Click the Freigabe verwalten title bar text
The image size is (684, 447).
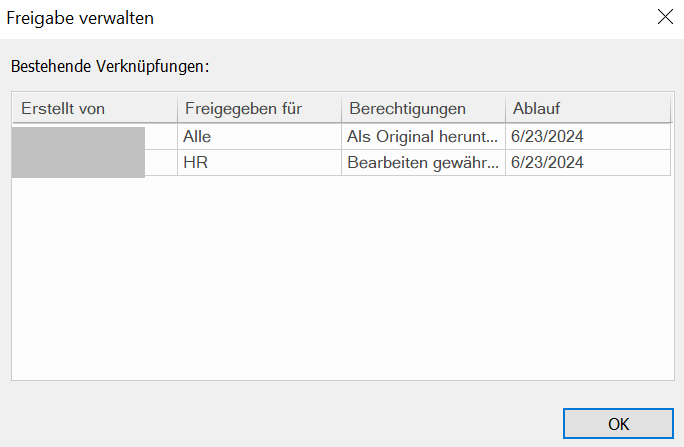point(81,18)
